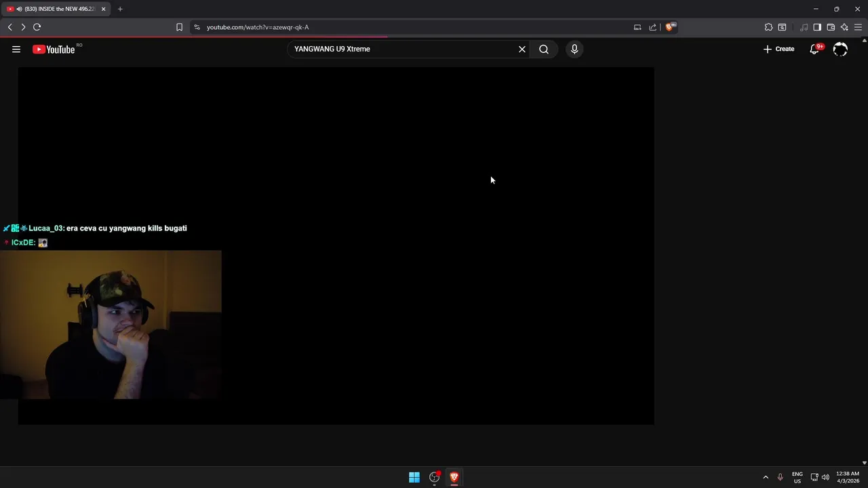Open Leo AI sparkle icon
This screenshot has height=488, width=868.
pos(844,27)
